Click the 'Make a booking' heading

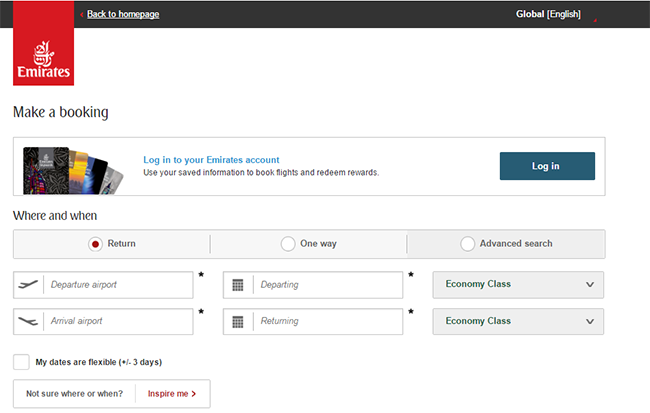(61, 112)
